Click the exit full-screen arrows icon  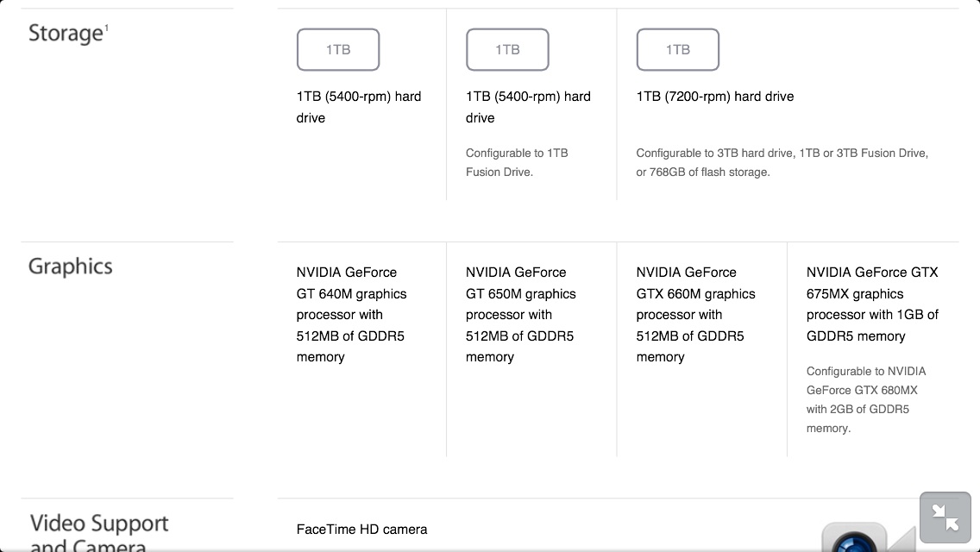[x=945, y=517]
